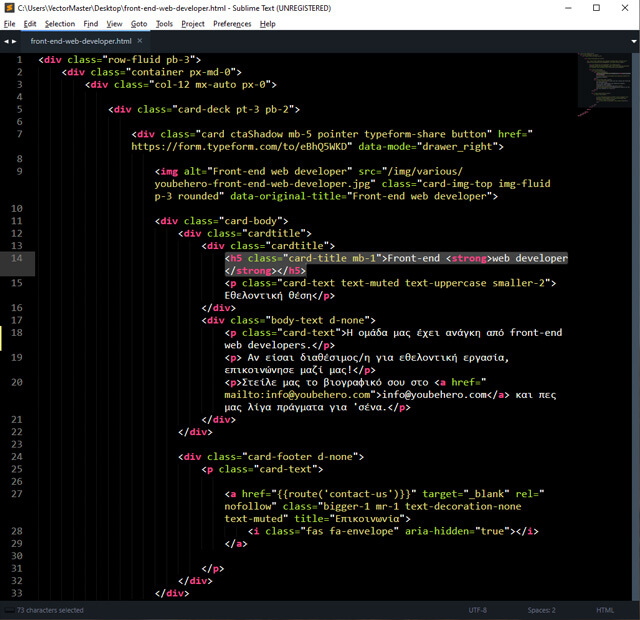The image size is (640, 620).
Task: Click 'mailto:info@youbehero.com' href value
Action: 297,395
